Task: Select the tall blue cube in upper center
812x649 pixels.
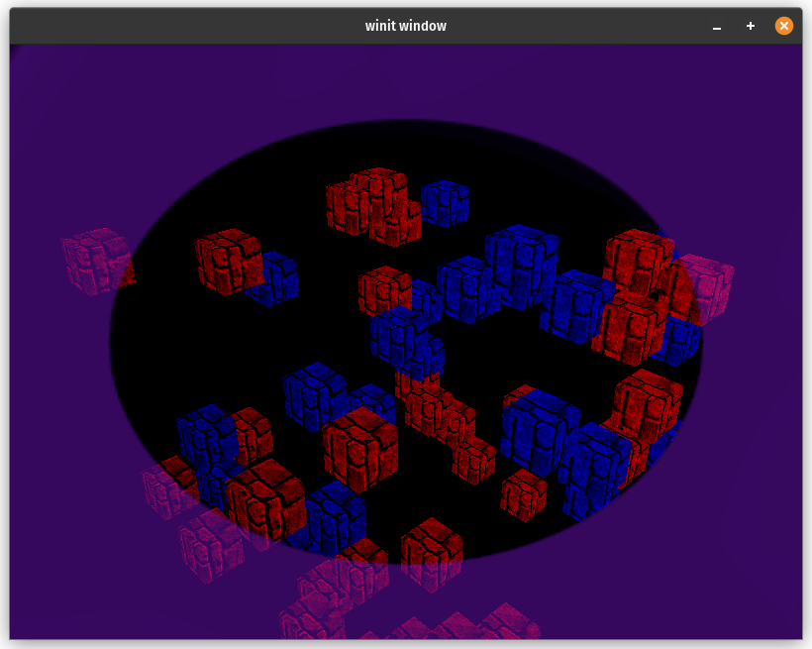Action: pos(521,264)
